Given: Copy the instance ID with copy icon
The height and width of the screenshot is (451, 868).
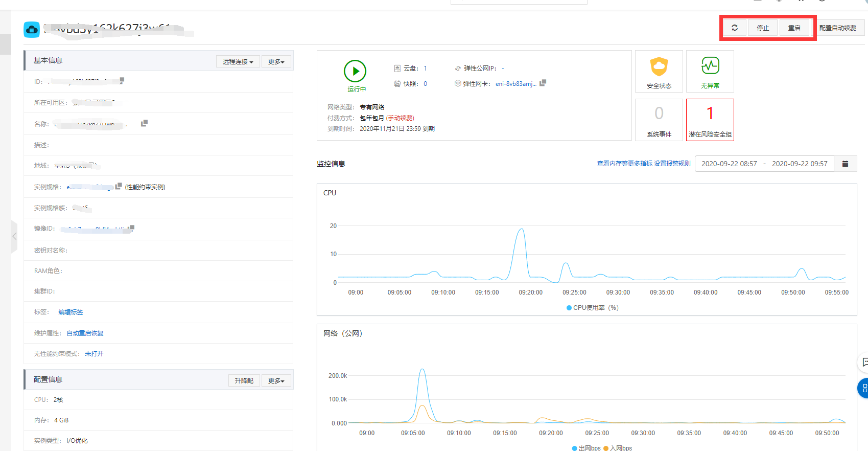Looking at the screenshot, I should click(122, 80).
